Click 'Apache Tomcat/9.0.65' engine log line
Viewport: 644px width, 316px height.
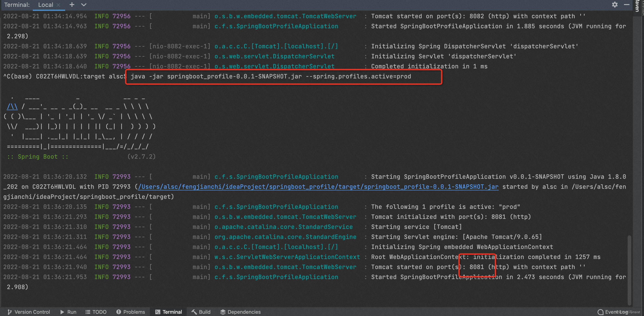(x=456, y=237)
